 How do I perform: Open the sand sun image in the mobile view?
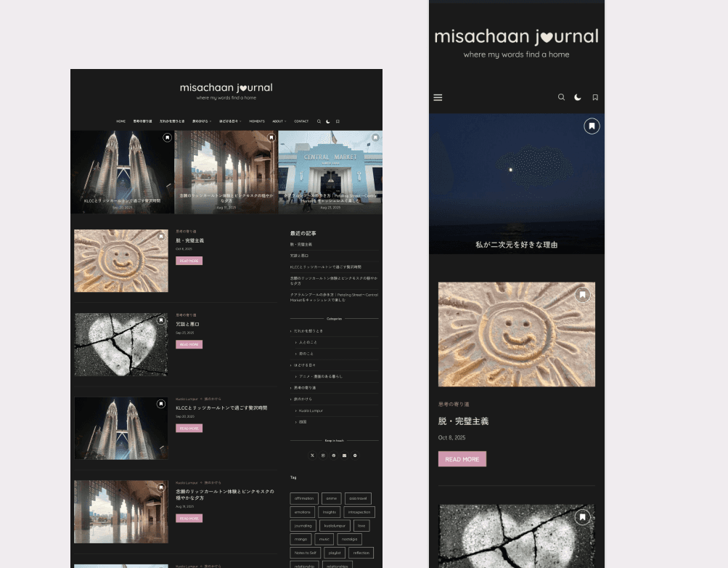(516, 334)
